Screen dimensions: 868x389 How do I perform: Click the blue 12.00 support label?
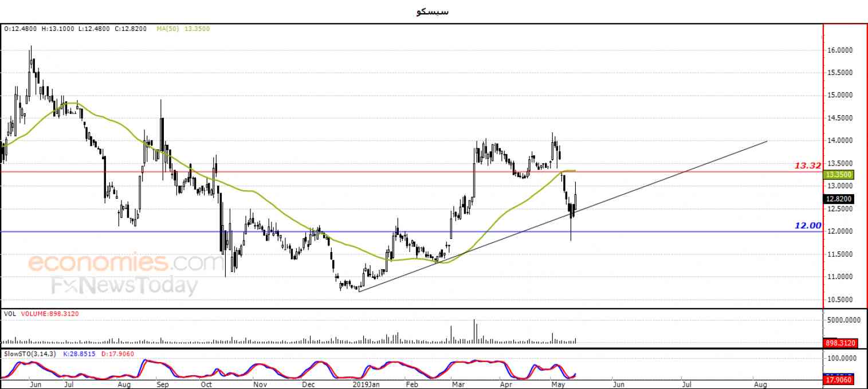point(808,226)
